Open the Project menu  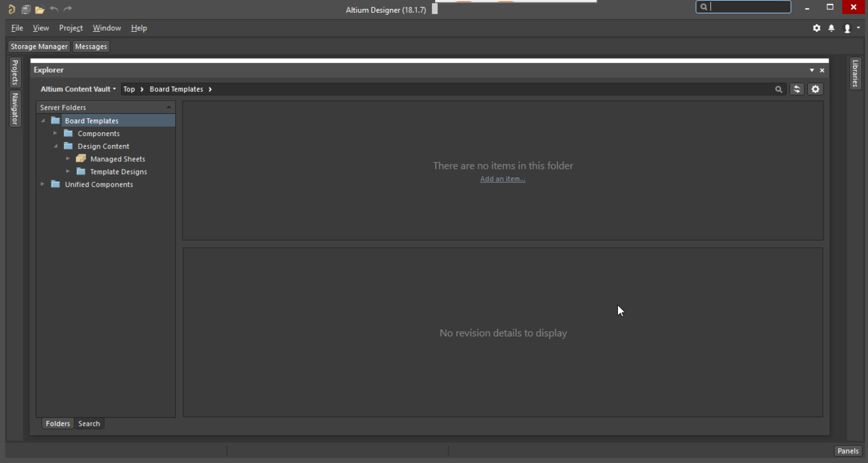point(71,28)
